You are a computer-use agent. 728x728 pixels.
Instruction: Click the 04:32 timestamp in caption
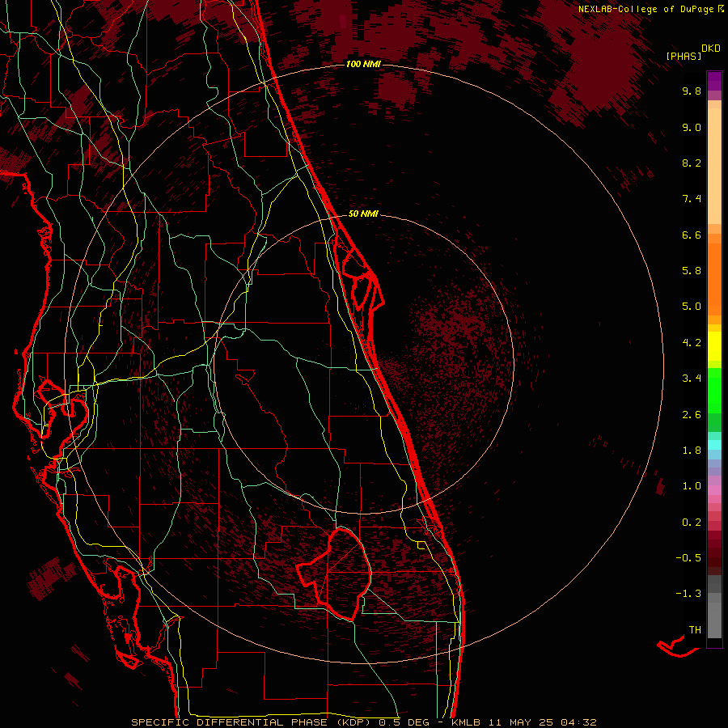578,722
